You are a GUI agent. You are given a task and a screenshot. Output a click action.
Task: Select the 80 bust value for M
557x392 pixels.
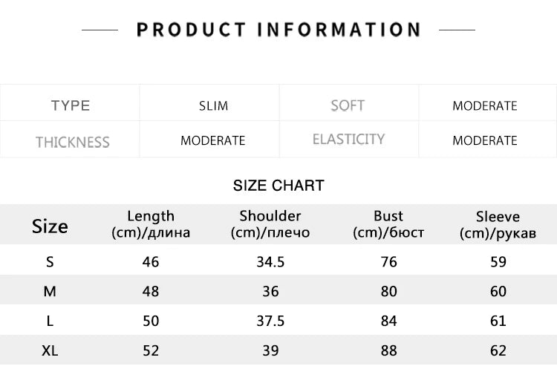388,291
